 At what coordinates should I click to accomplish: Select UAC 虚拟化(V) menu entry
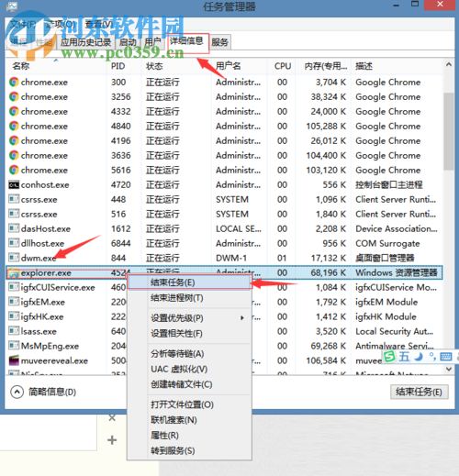(x=189, y=369)
